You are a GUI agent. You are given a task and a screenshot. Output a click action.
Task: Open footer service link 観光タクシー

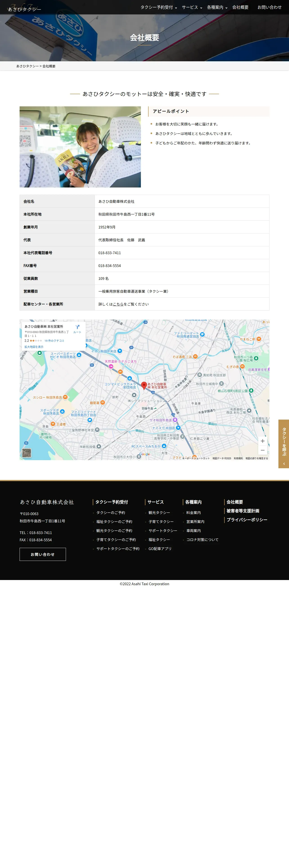[x=159, y=512]
